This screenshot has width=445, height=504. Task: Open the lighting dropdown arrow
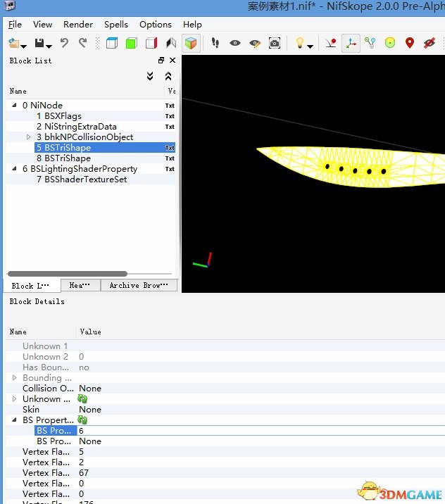pos(310,46)
